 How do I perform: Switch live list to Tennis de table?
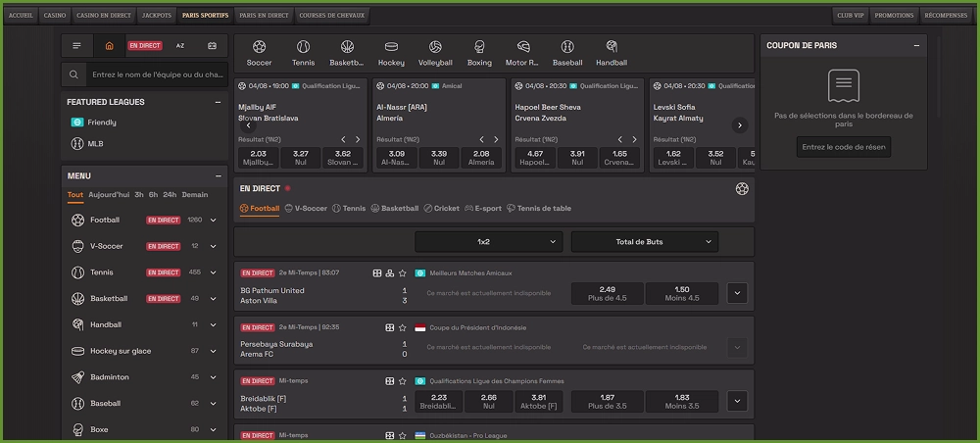[x=539, y=209]
